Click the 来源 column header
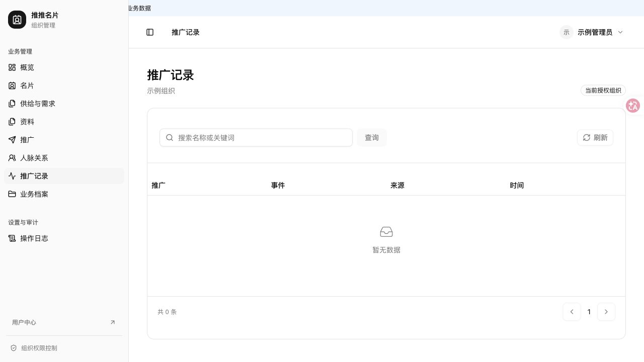644x362 pixels. coord(397,186)
